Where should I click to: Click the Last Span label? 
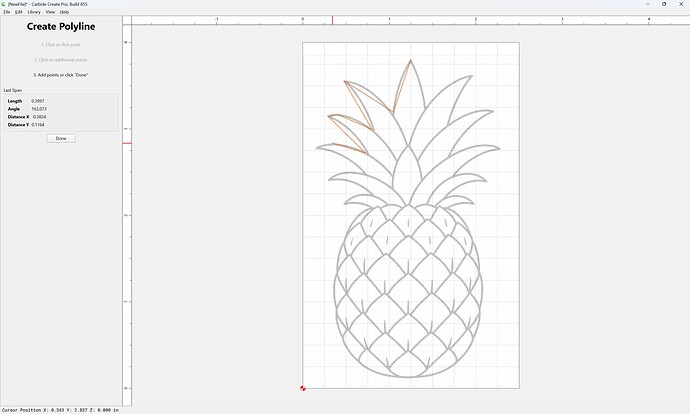pyautogui.click(x=13, y=90)
